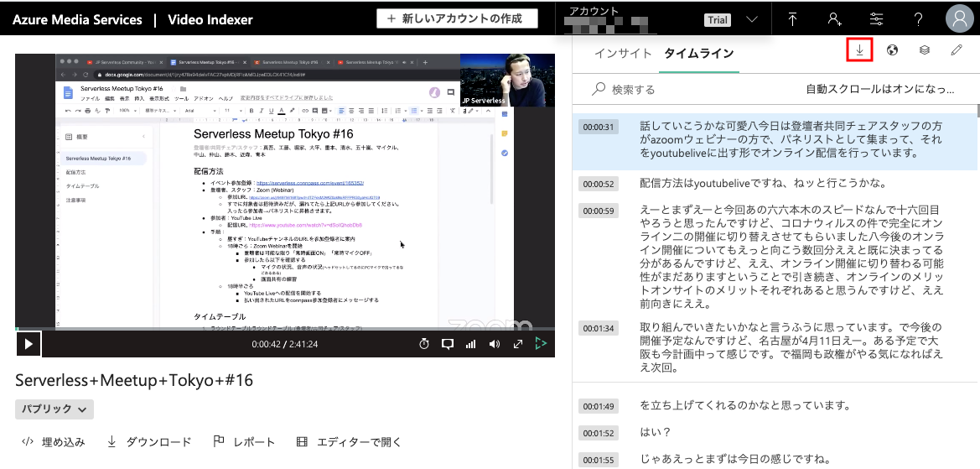Click the search magnifier icon
This screenshot has width=980, height=469.
click(x=599, y=89)
